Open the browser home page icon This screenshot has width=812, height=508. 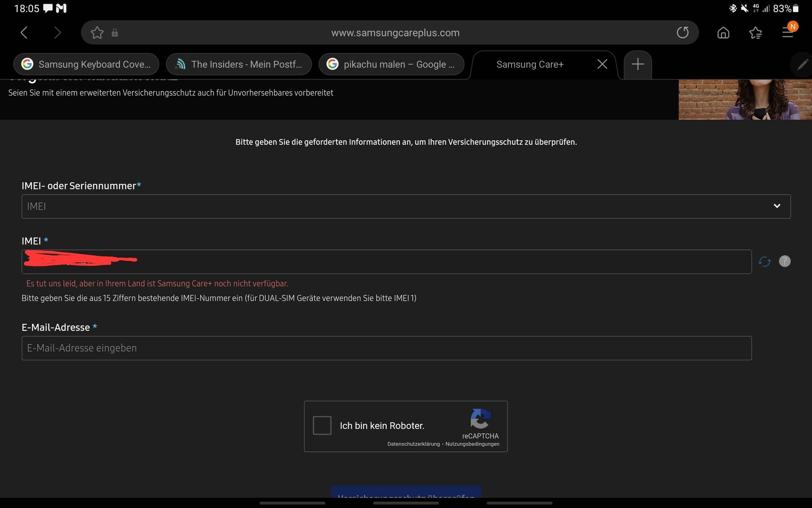tap(723, 33)
